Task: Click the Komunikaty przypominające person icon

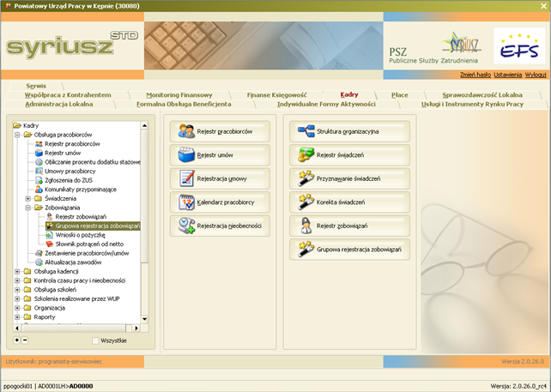Action: [x=39, y=190]
